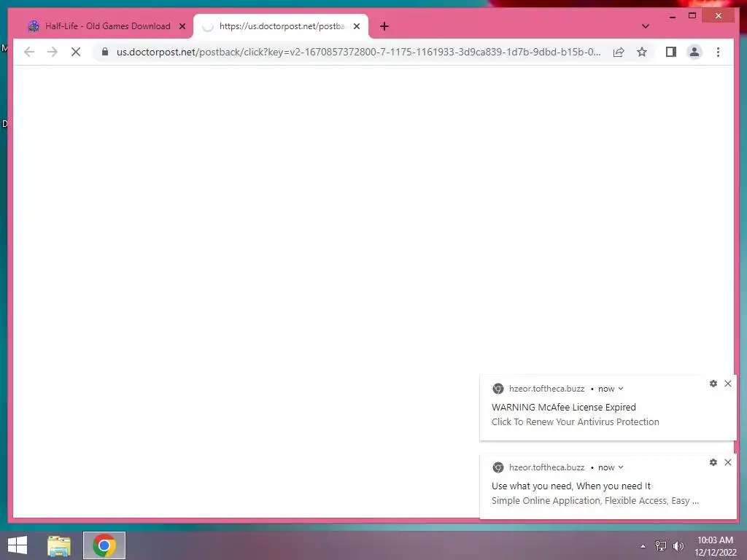This screenshot has height=560, width=747.
Task: Expand the McAfee notification chevron
Action: [621, 389]
